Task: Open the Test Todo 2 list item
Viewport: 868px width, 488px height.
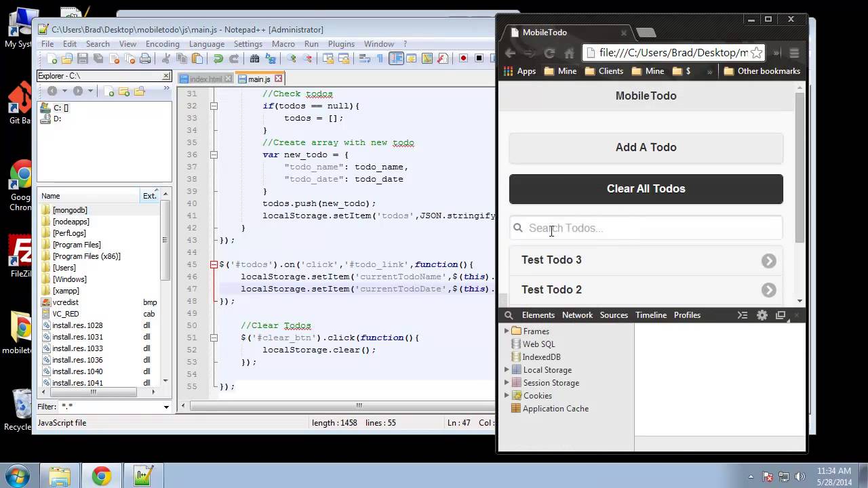Action: click(646, 290)
